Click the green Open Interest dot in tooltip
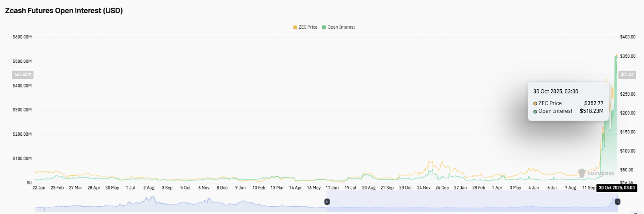This screenshot has height=214, width=644. click(x=536, y=111)
